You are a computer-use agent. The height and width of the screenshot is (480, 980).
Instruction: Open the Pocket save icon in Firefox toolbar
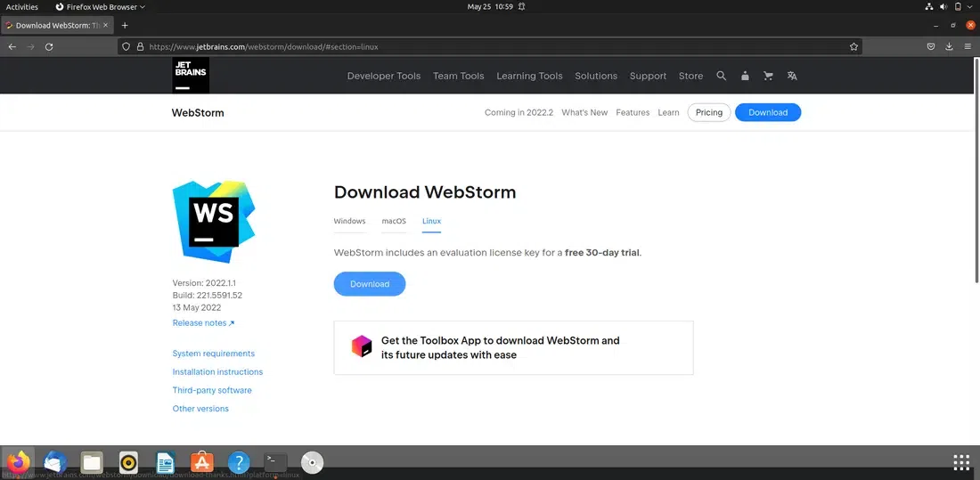[x=931, y=47]
